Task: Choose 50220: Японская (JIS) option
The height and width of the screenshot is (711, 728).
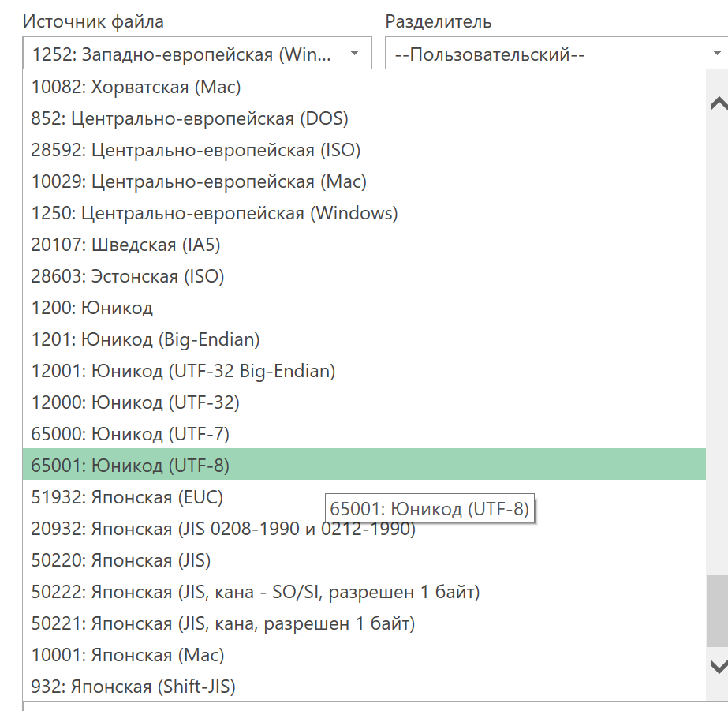Action: [121, 560]
